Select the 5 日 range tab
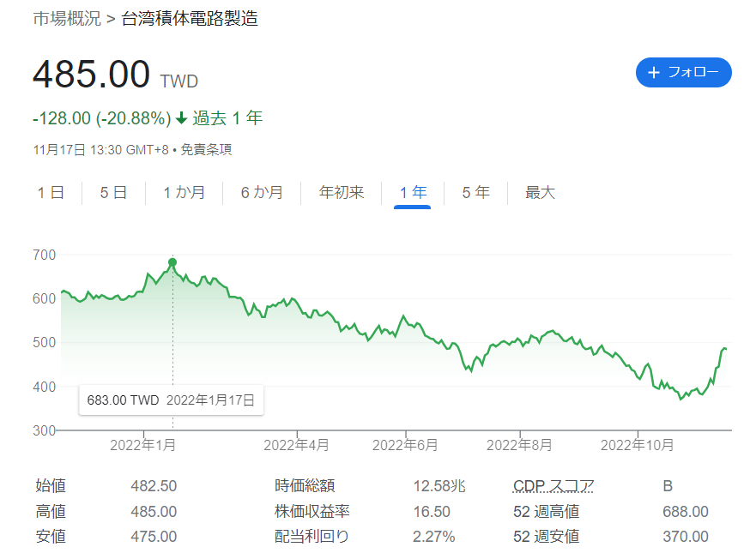Viewport: 756px width, 559px height. (x=113, y=192)
